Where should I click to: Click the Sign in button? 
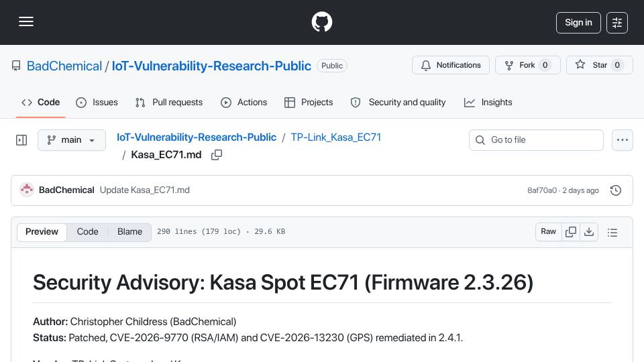[x=578, y=23]
